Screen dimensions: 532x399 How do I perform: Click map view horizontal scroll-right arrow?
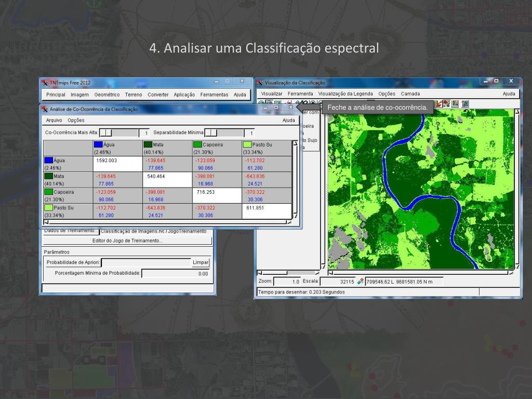tap(511, 273)
